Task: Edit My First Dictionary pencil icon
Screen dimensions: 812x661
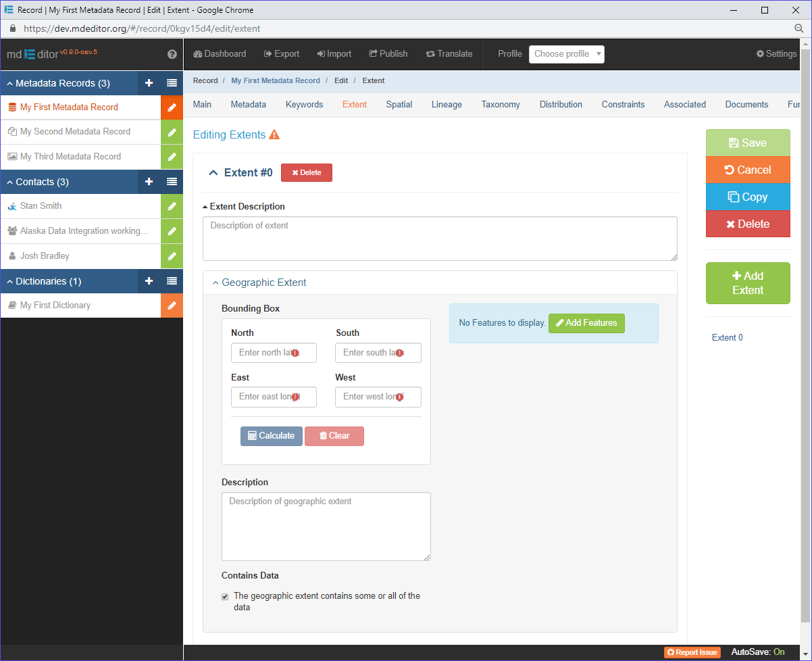Action: point(172,305)
